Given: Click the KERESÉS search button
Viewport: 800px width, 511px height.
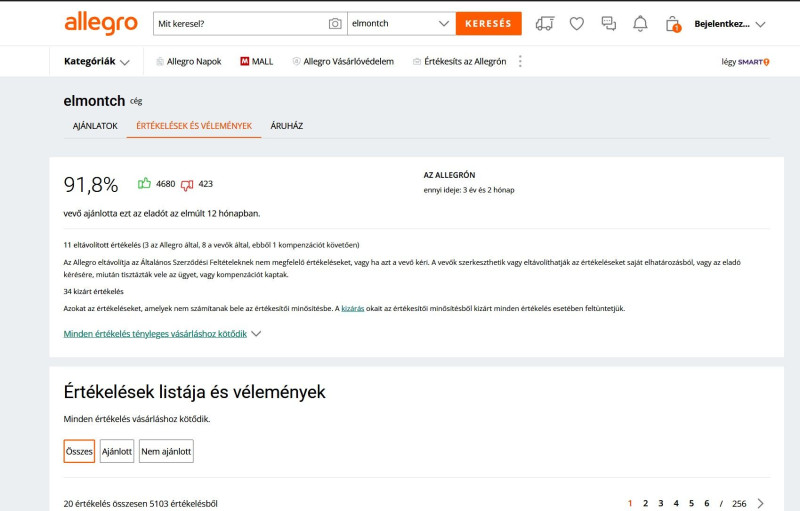Looking at the screenshot, I should tap(488, 23).
